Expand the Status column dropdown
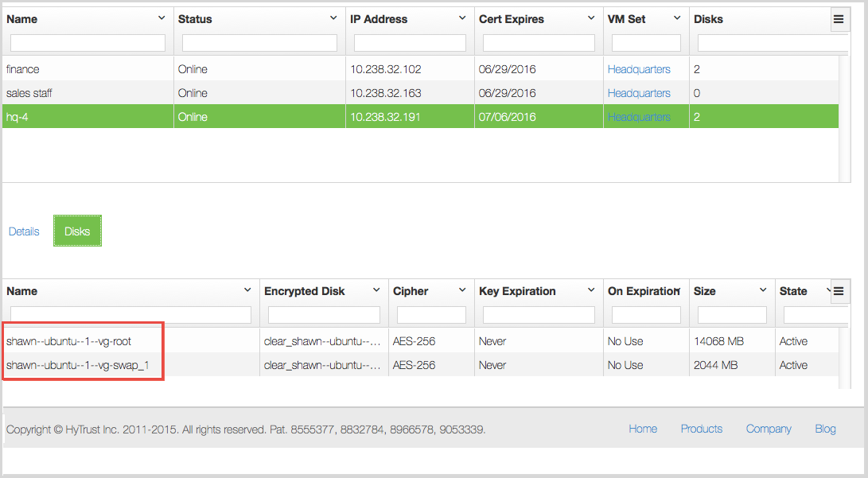Viewport: 868px width, 478px height. tap(335, 17)
